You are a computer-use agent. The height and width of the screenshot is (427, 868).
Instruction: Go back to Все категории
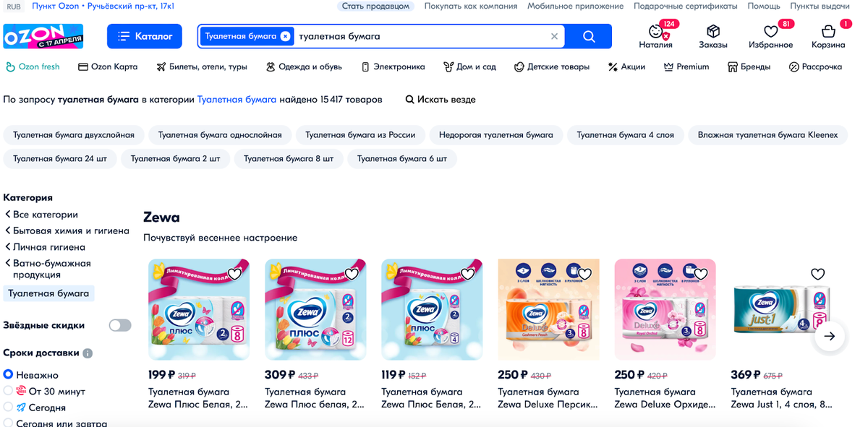coord(41,215)
